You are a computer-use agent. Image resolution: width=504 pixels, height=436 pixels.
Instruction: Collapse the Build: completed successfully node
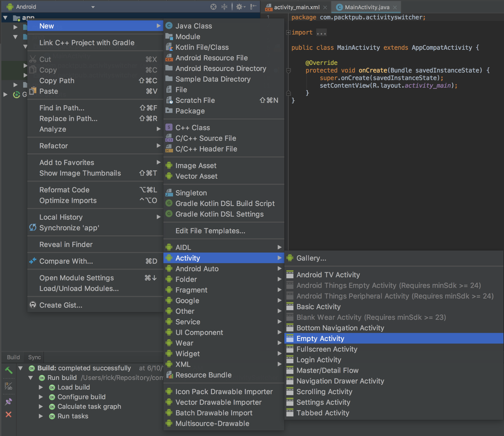pyautogui.click(x=20, y=368)
